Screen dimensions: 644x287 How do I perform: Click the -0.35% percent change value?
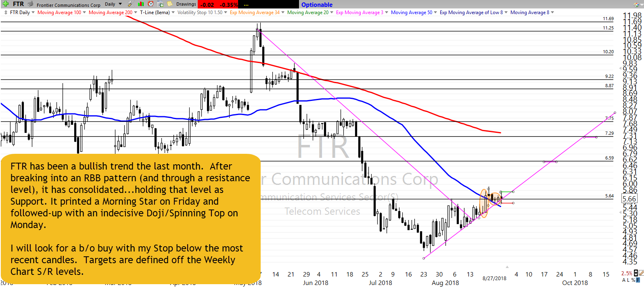[229, 5]
